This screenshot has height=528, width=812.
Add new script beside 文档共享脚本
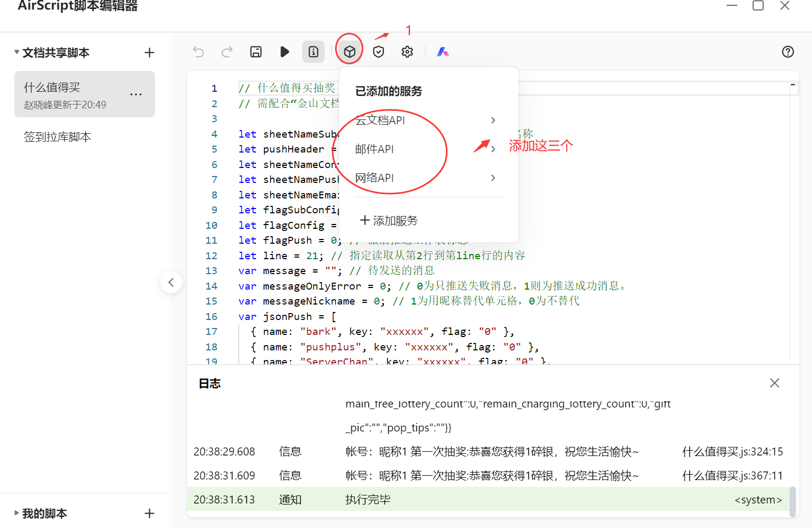(149, 52)
